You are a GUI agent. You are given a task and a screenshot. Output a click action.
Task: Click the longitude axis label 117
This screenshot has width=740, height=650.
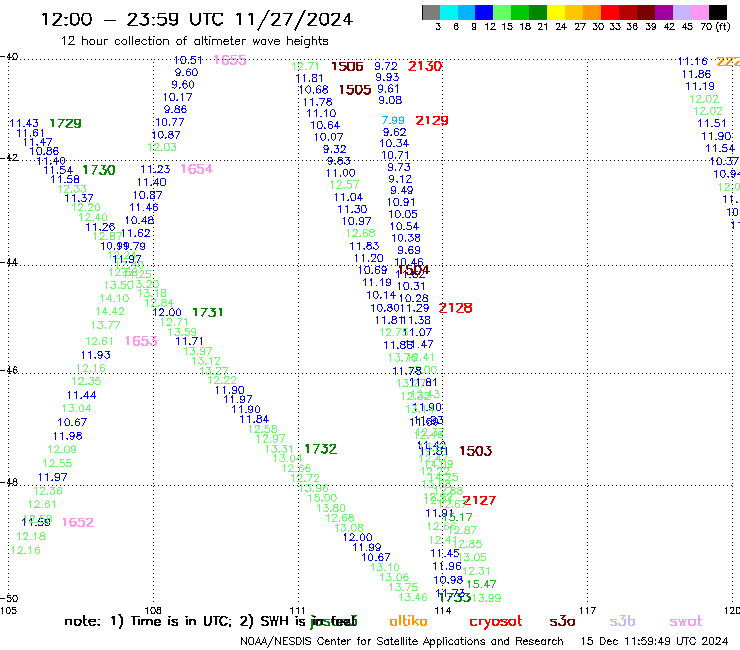point(588,611)
